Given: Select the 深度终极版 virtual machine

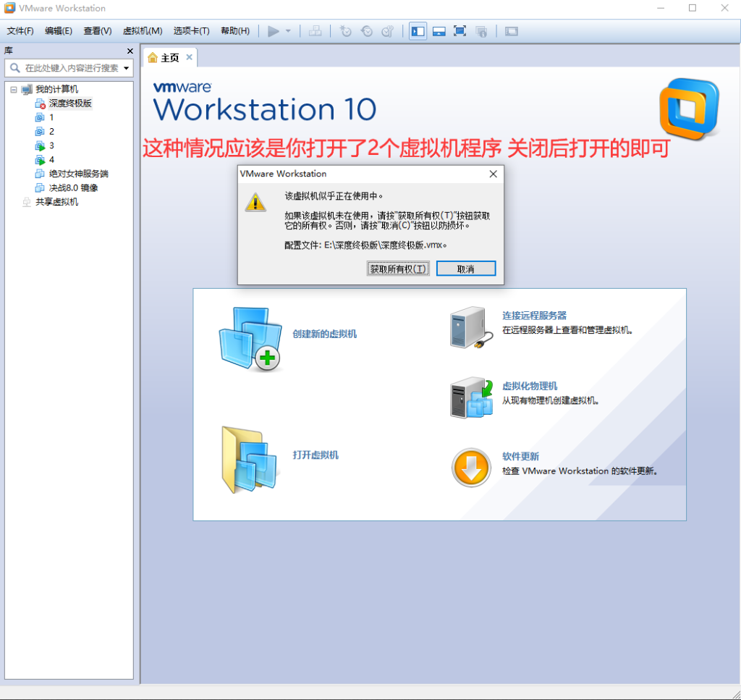Looking at the screenshot, I should pyautogui.click(x=70, y=103).
